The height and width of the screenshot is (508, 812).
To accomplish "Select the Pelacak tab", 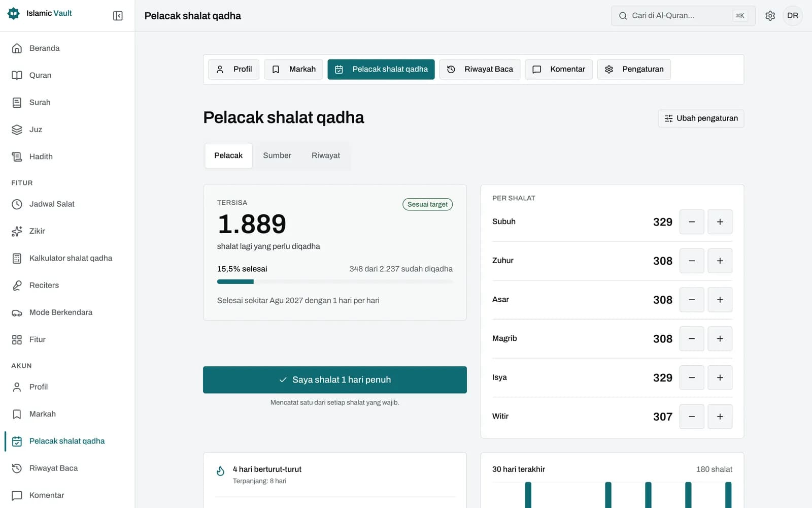I will tap(228, 155).
